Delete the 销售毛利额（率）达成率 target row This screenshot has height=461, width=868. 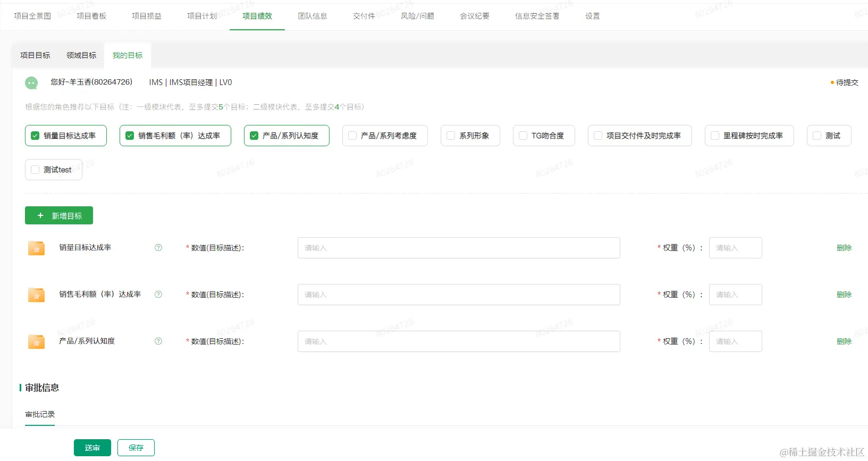tap(844, 295)
